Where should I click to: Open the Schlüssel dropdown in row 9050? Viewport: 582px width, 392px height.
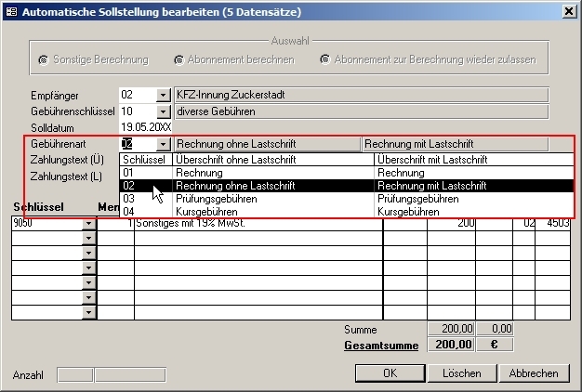89,224
